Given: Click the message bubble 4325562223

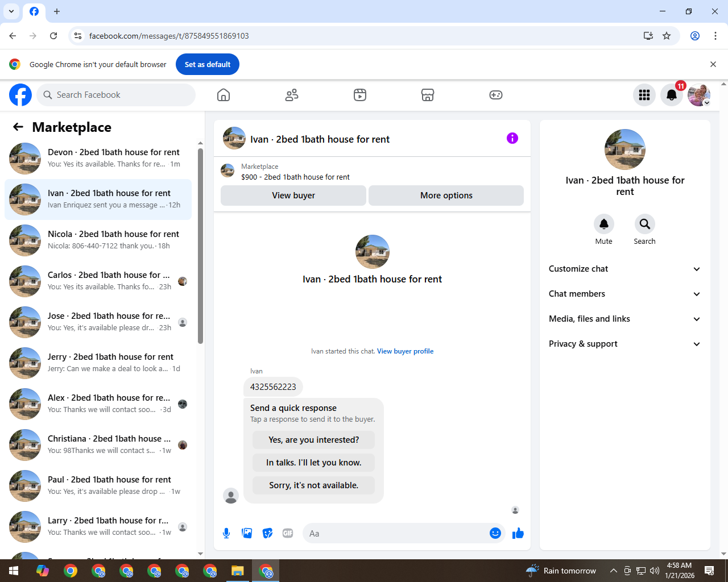Looking at the screenshot, I should click(273, 387).
